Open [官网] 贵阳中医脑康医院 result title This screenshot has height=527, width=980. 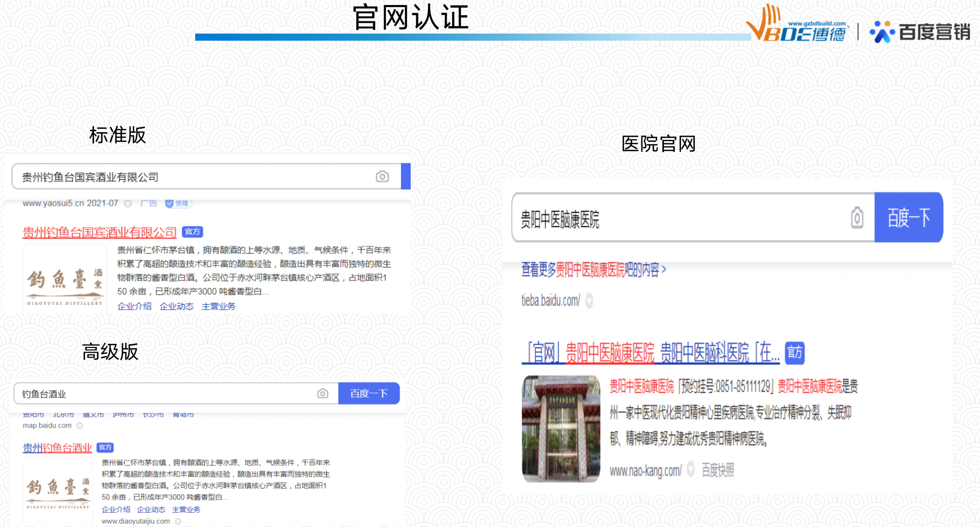point(651,353)
